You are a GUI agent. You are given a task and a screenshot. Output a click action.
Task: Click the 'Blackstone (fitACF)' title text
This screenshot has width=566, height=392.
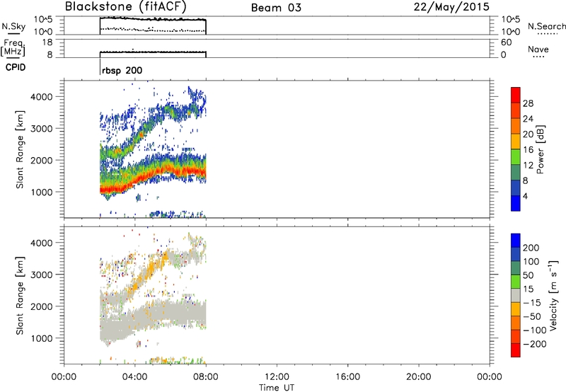click(126, 7)
